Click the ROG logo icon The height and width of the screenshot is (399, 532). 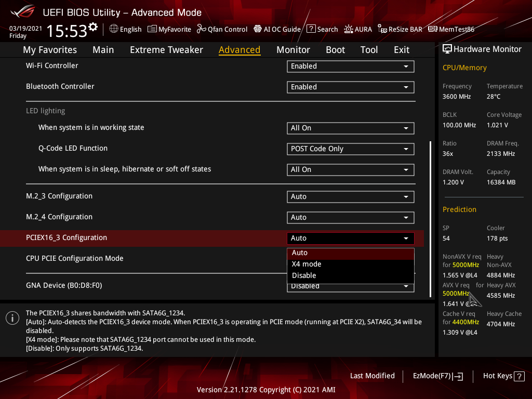click(x=23, y=12)
